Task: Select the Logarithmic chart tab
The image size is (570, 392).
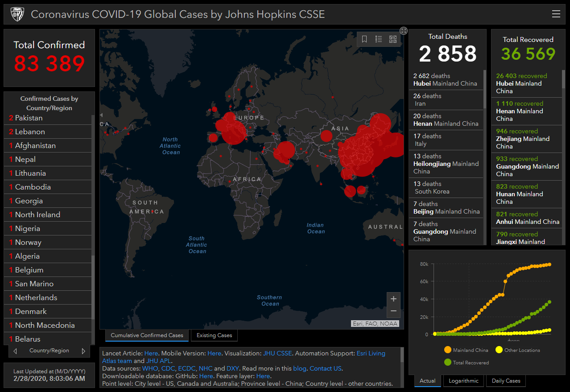Action: point(463,381)
